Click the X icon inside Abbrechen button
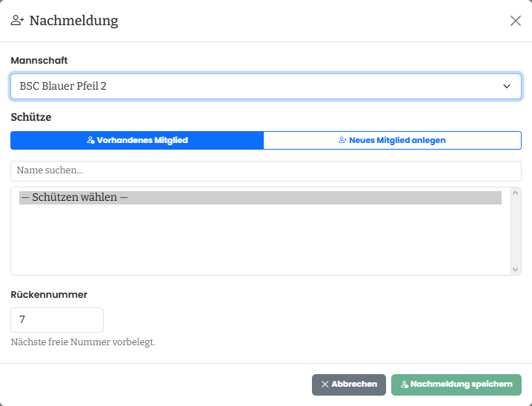The width and height of the screenshot is (532, 406). point(325,384)
